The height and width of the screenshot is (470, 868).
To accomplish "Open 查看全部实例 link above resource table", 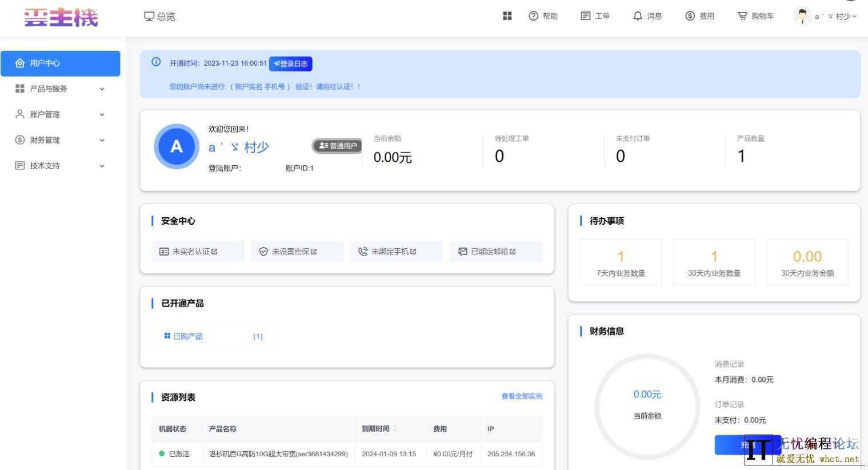I will (x=521, y=396).
